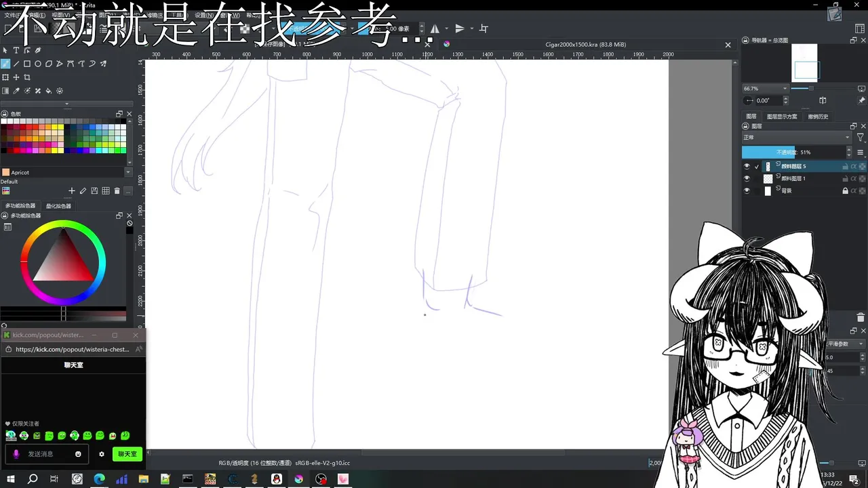The image size is (868, 488).
Task: Click the green 聊天室 send button
Action: coord(127,454)
